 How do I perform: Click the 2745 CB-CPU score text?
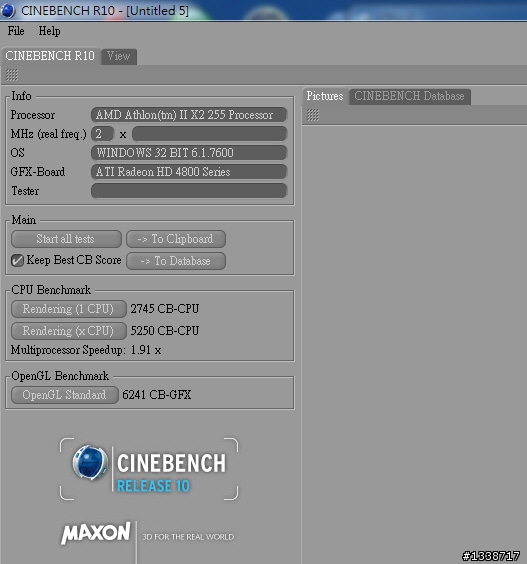coord(165,309)
